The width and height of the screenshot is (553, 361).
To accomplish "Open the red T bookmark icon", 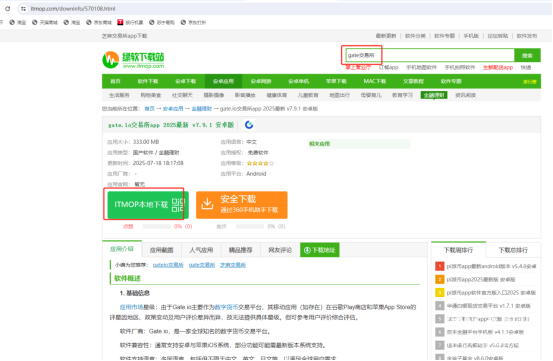I will [120, 22].
